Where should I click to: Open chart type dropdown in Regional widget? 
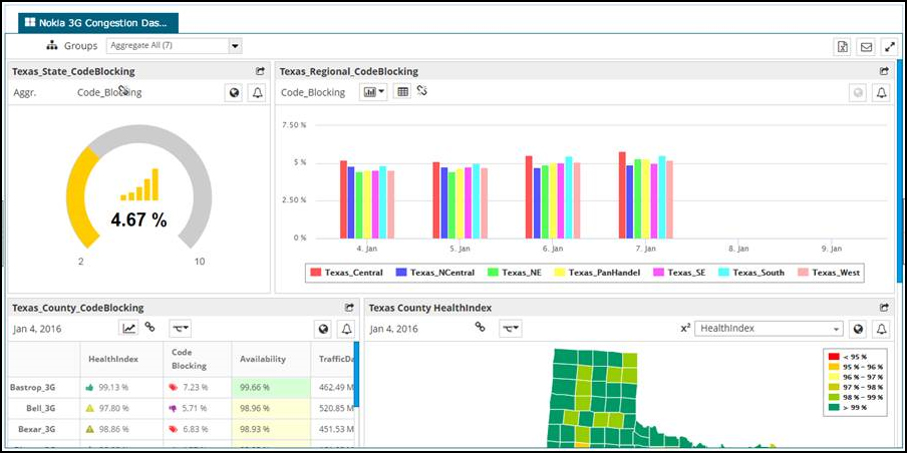click(374, 91)
